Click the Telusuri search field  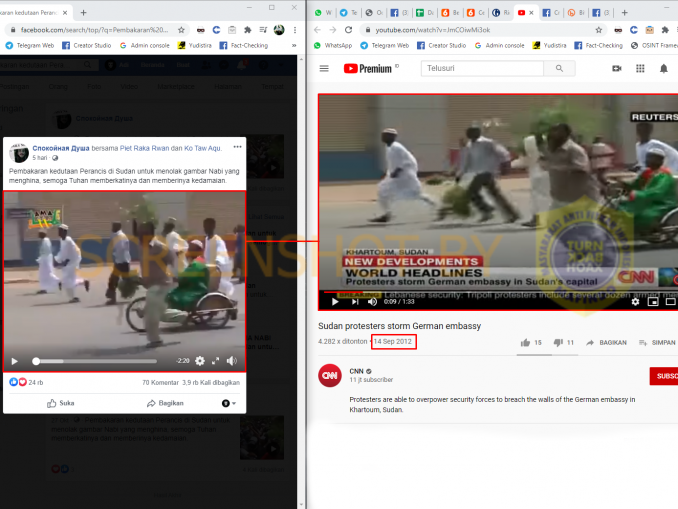pyautogui.click(x=482, y=68)
